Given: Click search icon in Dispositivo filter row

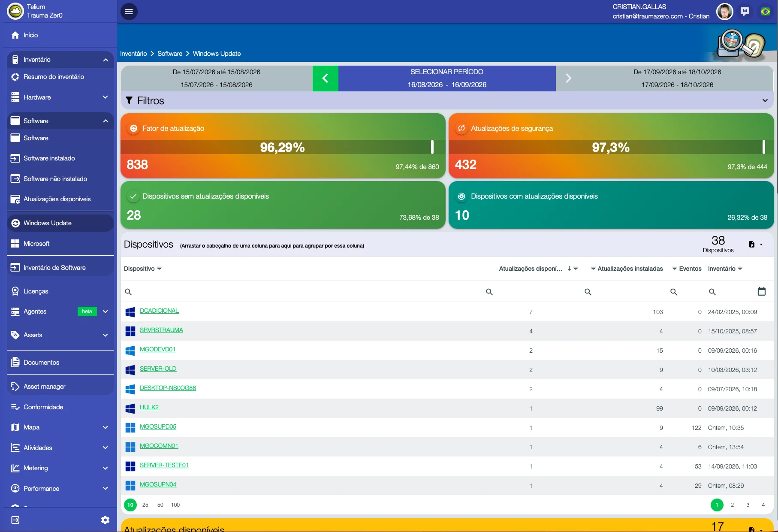Looking at the screenshot, I should (x=128, y=292).
